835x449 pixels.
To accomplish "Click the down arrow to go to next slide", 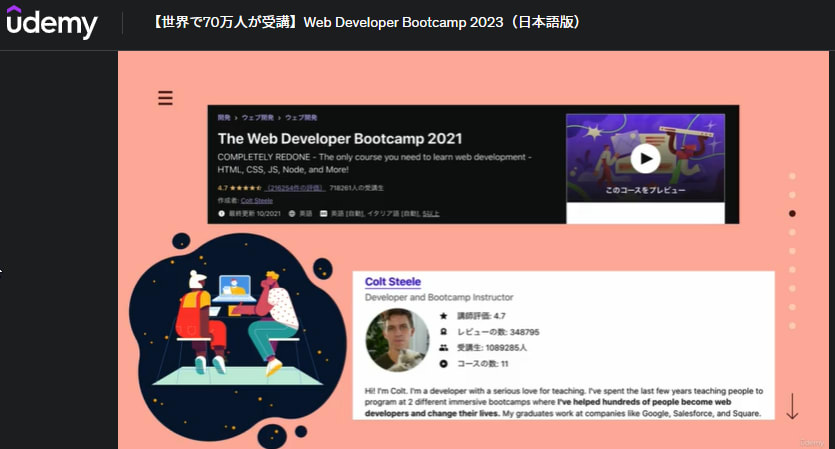I will (x=792, y=406).
